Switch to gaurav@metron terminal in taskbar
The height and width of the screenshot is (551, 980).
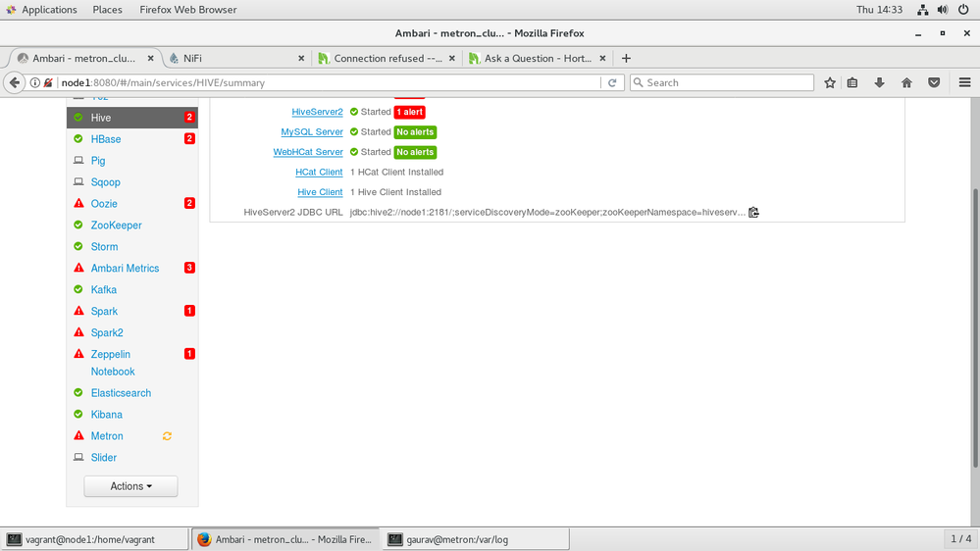point(476,539)
